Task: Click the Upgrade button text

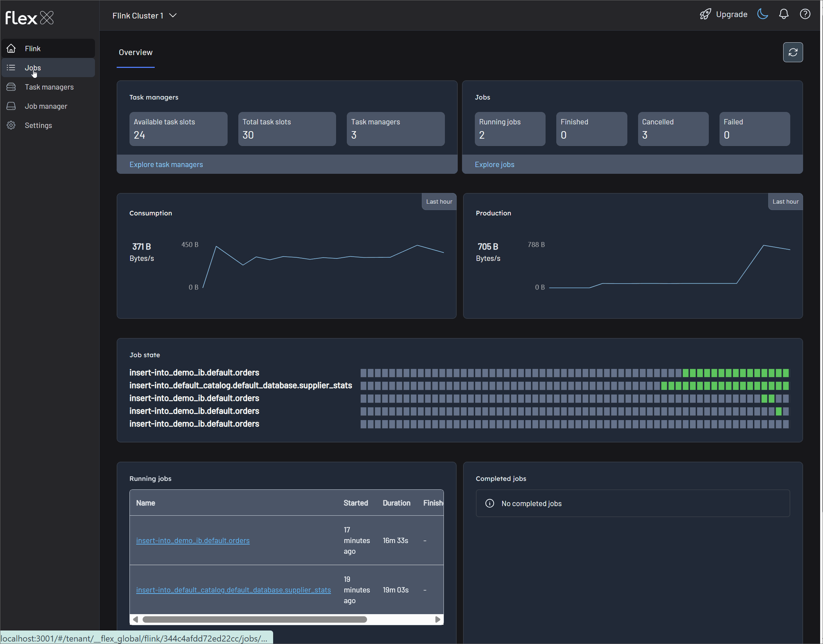Action: coord(731,14)
